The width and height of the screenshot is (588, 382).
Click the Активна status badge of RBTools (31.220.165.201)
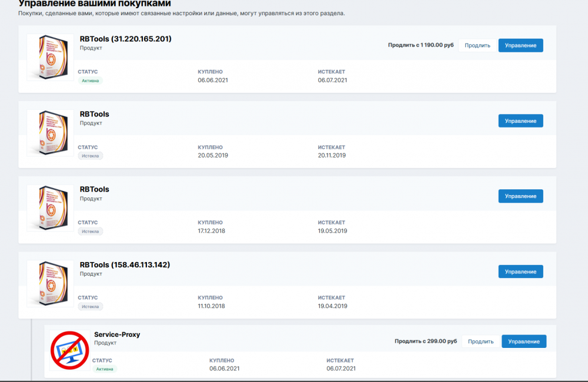(x=91, y=81)
